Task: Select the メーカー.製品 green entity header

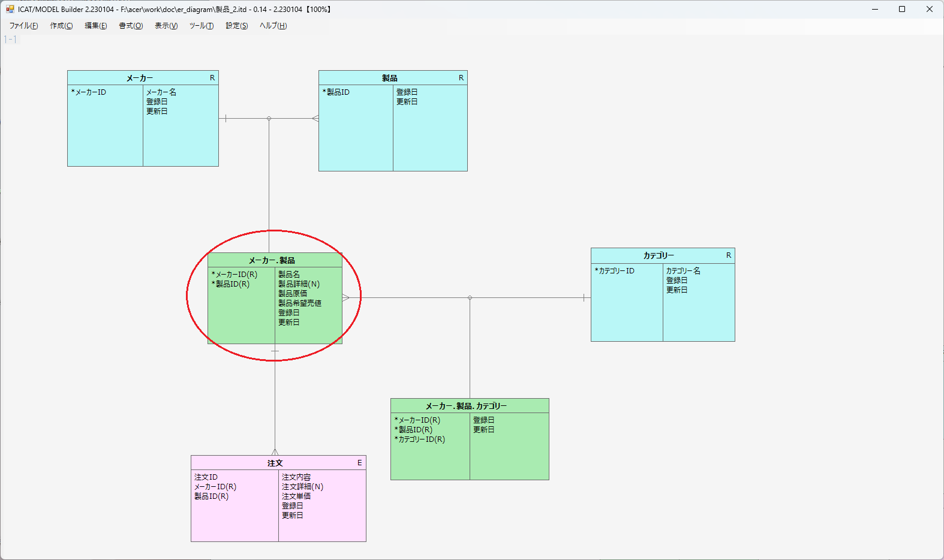Action: (272, 260)
